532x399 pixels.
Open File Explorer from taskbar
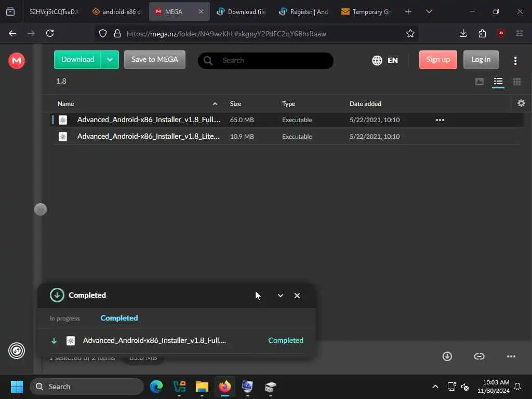tap(202, 387)
